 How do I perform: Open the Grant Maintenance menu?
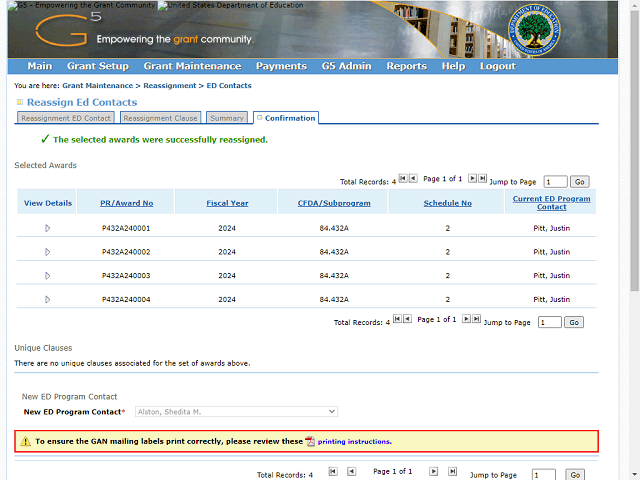click(x=192, y=66)
